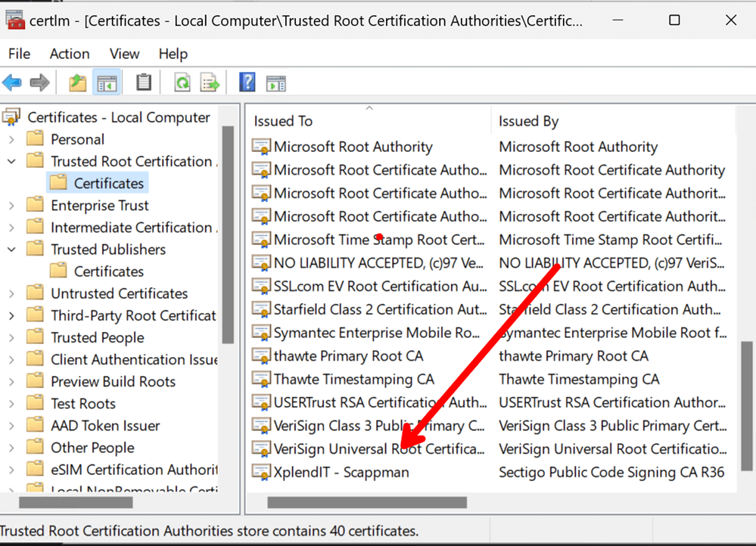Select Thawte Timestamping CA certificate icon
Image resolution: width=756 pixels, height=546 pixels.
tap(261, 379)
